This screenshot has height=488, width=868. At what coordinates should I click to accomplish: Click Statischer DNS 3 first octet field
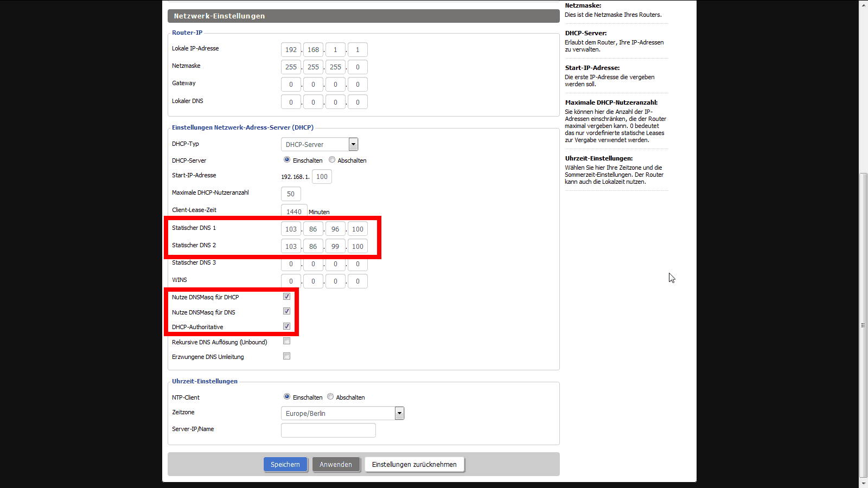[x=291, y=264]
